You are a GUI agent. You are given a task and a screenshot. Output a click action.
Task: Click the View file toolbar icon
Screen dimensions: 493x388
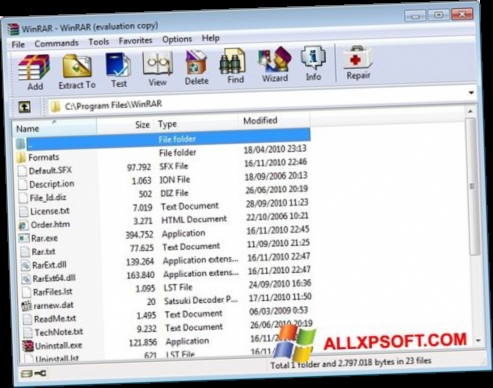[157, 63]
